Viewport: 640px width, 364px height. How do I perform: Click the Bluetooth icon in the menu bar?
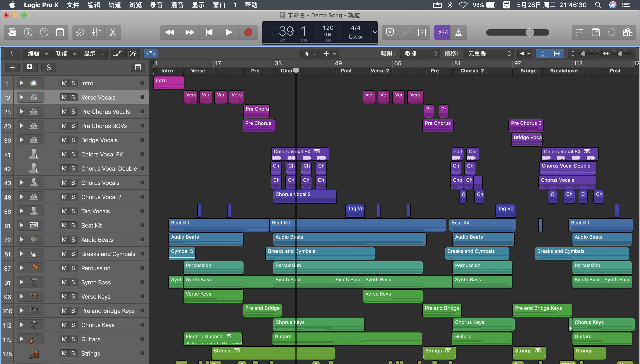pyautogui.click(x=450, y=5)
